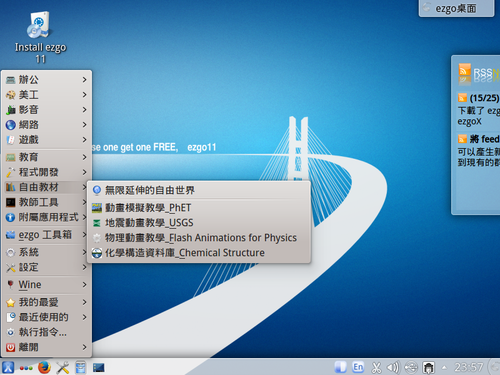Click the RSS widget header icon
500x375 pixels.
465,70
